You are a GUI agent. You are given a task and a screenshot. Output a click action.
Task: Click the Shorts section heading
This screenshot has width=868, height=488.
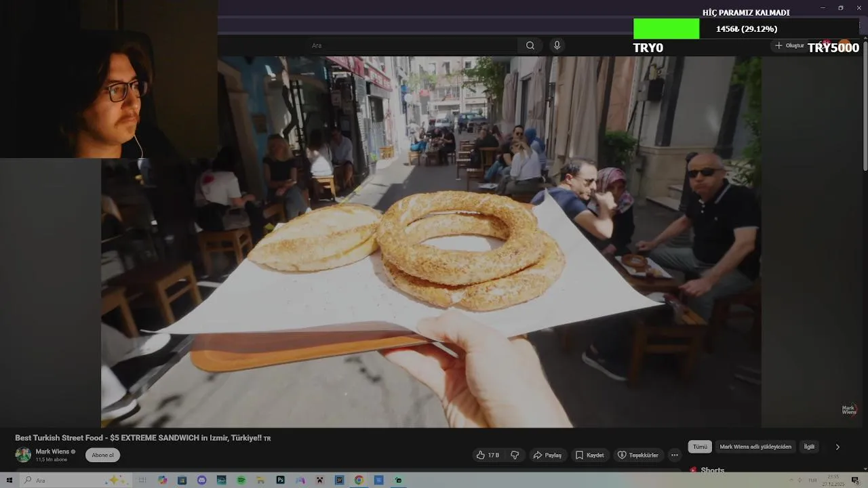tap(713, 470)
